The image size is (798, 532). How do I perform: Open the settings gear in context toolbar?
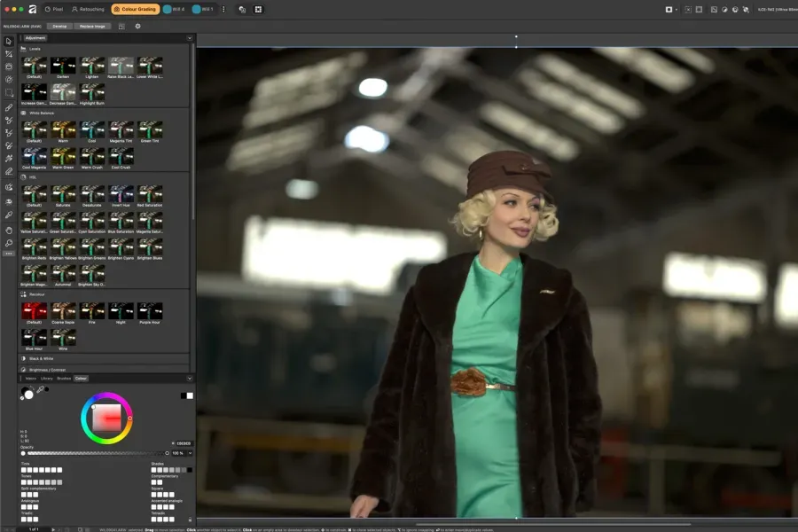[x=137, y=26]
